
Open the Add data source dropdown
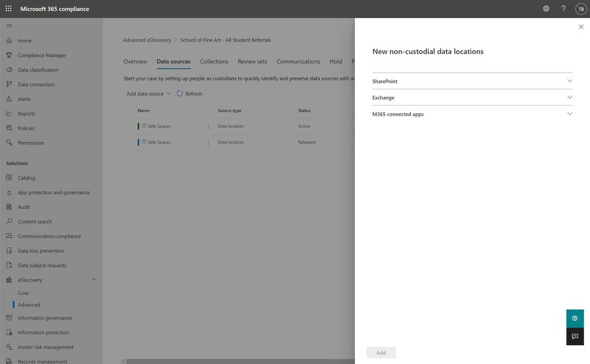149,94
